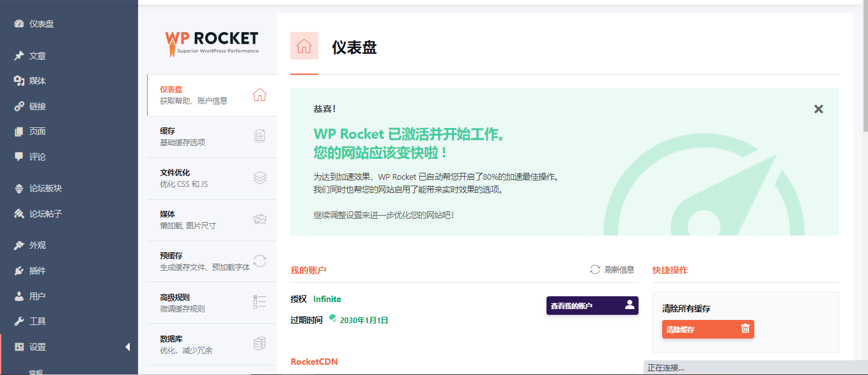Screen dimensions: 868x375
Task: Click the 插件 plug icon
Action: point(19,271)
